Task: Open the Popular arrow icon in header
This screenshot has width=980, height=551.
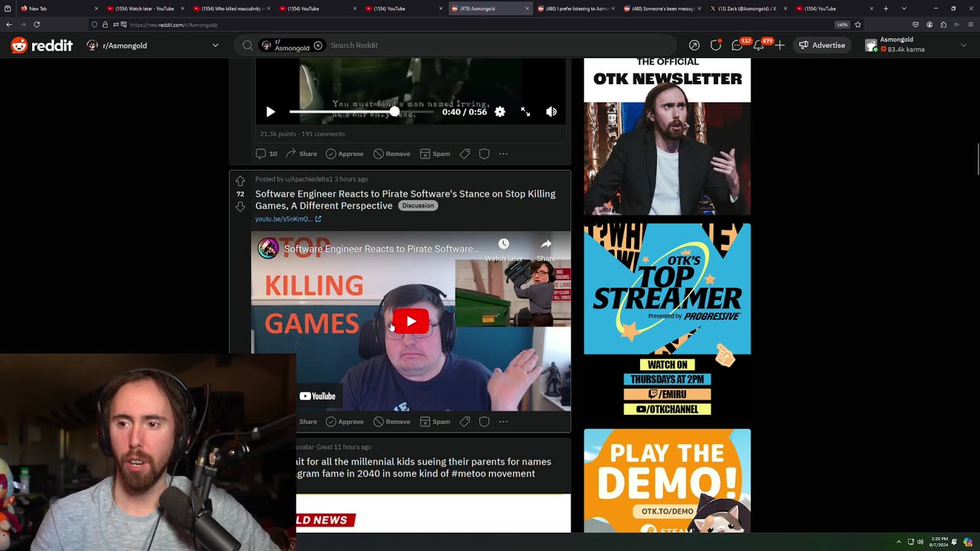Action: coord(694,45)
